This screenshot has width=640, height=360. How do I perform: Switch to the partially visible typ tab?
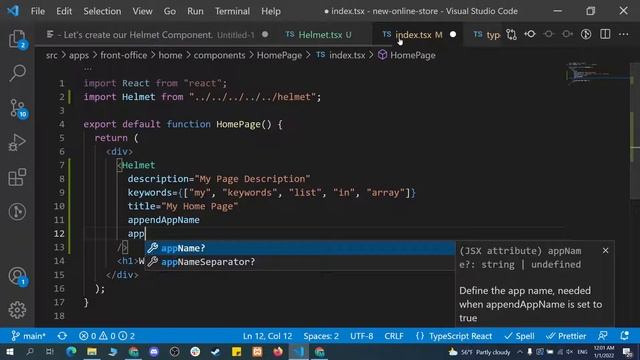click(487, 35)
